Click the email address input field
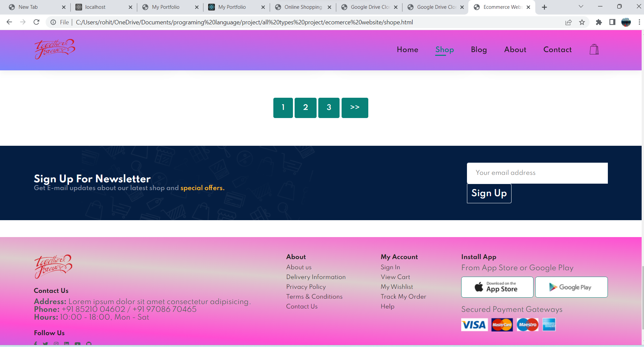This screenshot has height=347, width=644. [x=537, y=173]
